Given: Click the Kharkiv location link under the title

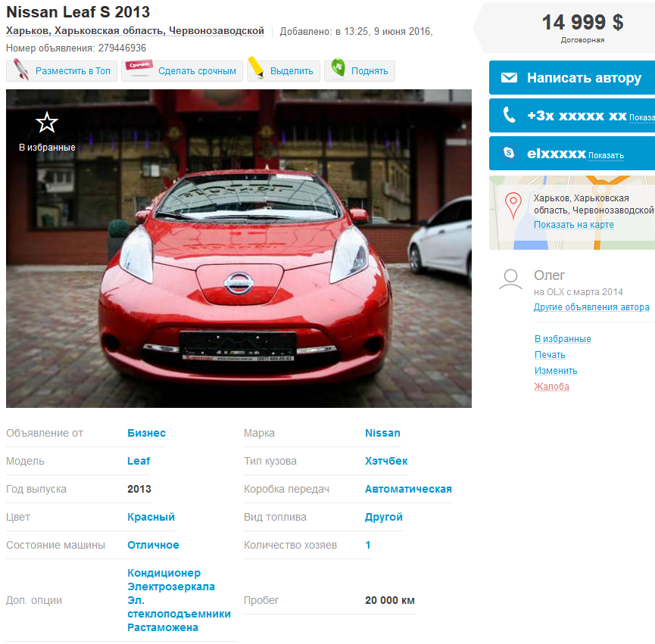Looking at the screenshot, I should pyautogui.click(x=135, y=31).
